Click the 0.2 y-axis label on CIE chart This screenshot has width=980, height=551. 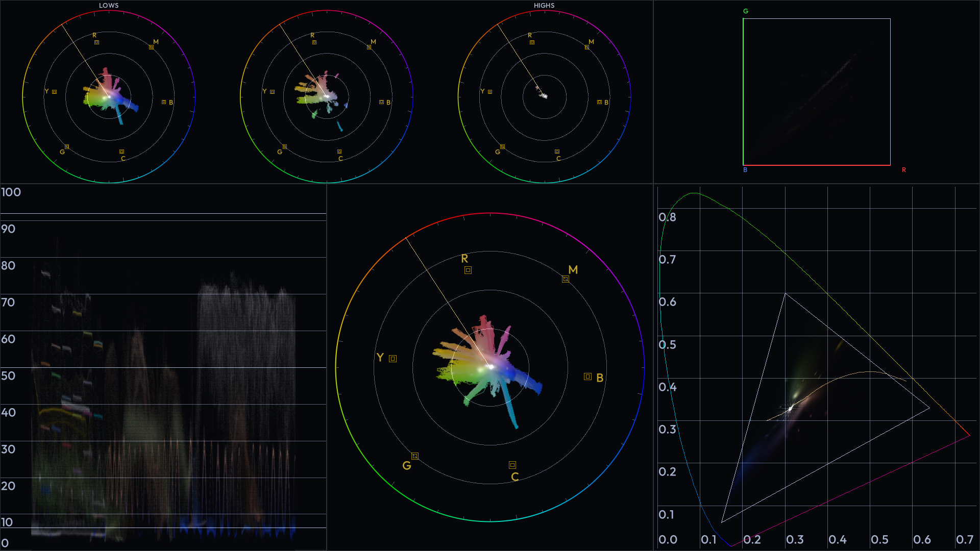click(x=667, y=472)
